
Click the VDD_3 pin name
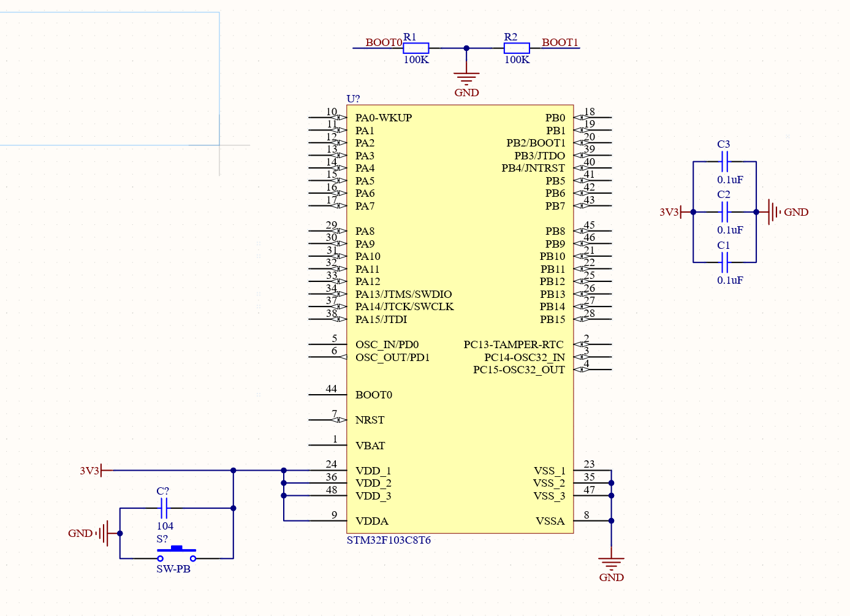click(x=373, y=496)
